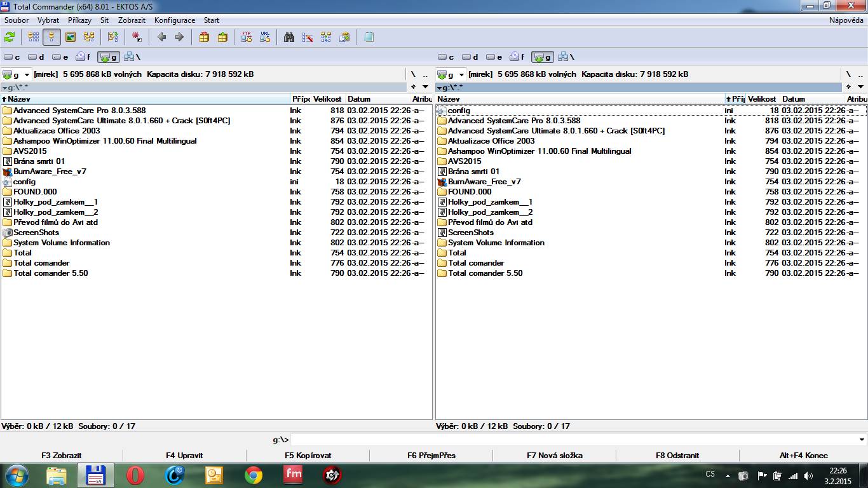Select drive d in left panel
The image size is (868, 488).
[x=36, y=57]
